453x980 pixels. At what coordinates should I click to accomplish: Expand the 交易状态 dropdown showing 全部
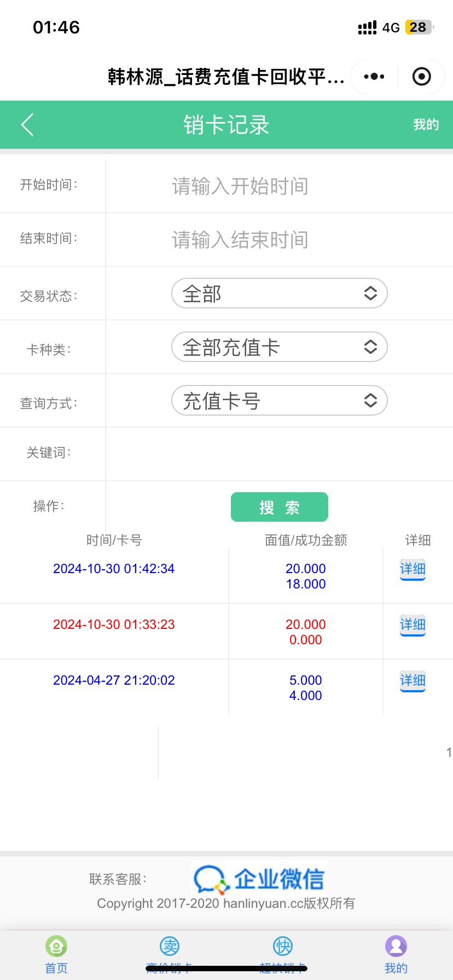279,294
